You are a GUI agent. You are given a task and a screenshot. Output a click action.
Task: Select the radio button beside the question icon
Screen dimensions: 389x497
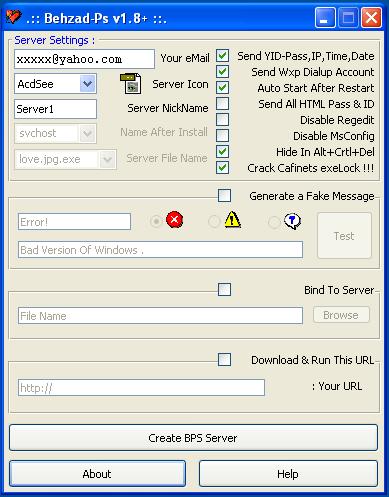click(x=274, y=222)
